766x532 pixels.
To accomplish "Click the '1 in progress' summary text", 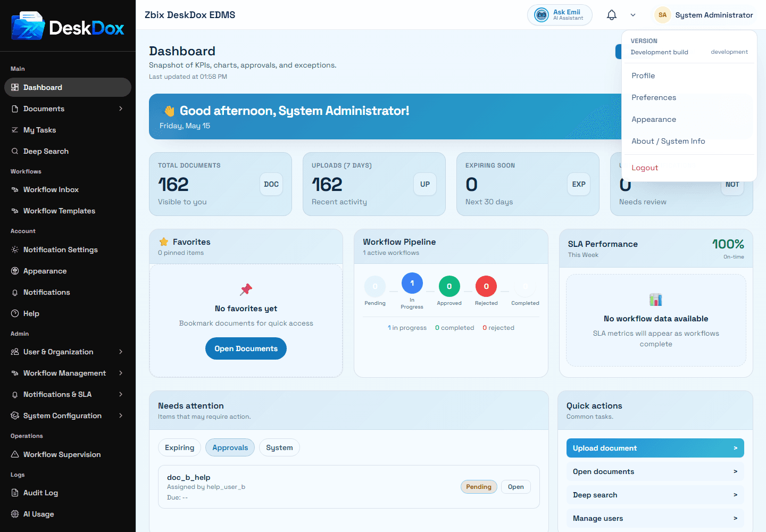I will pos(407,328).
